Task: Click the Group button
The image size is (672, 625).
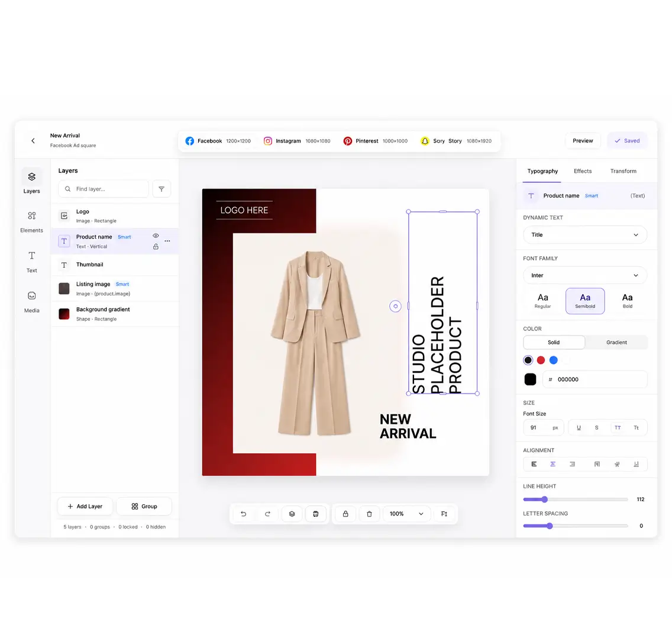Action: (144, 506)
